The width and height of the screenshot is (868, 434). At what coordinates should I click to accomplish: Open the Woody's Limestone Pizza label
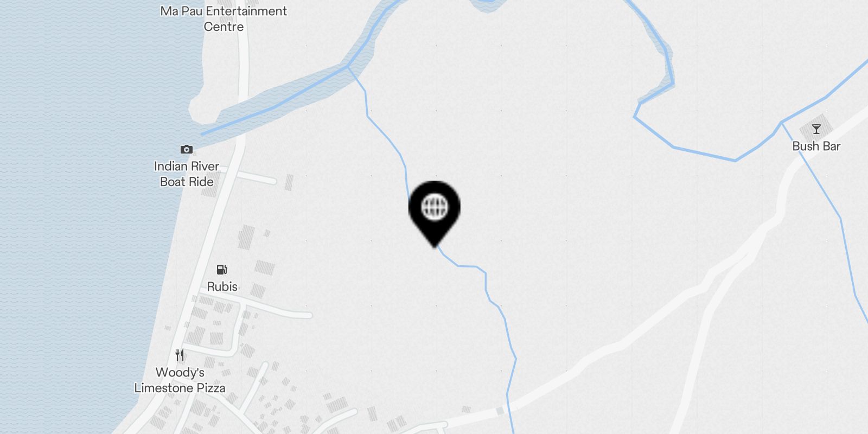click(x=180, y=380)
